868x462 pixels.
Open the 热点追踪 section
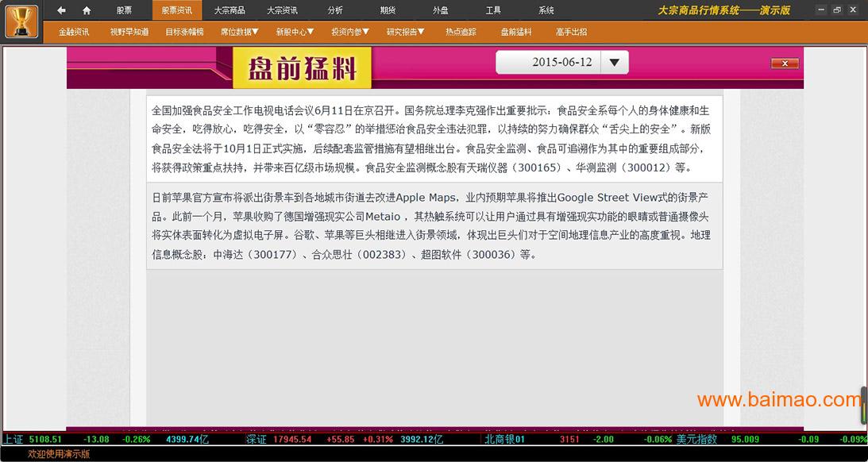click(461, 32)
